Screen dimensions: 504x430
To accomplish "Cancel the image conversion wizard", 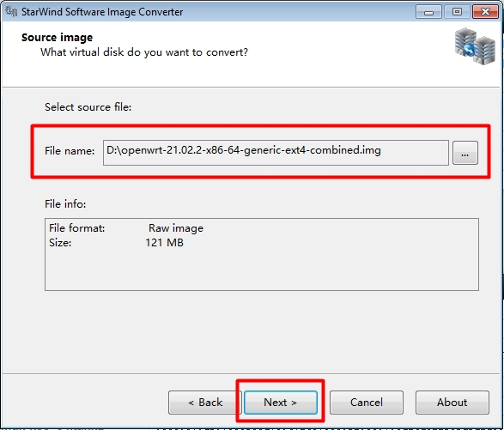I will click(367, 402).
